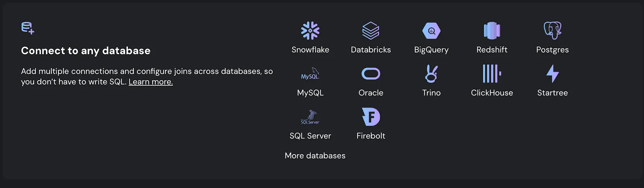
Task: Open the More databases link
Action: coord(315,155)
